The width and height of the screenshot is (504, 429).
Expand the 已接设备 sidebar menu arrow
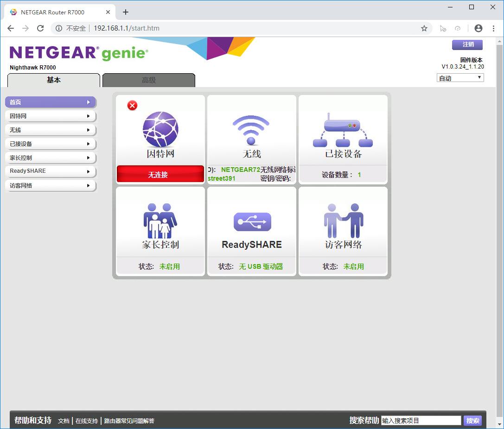[89, 144]
